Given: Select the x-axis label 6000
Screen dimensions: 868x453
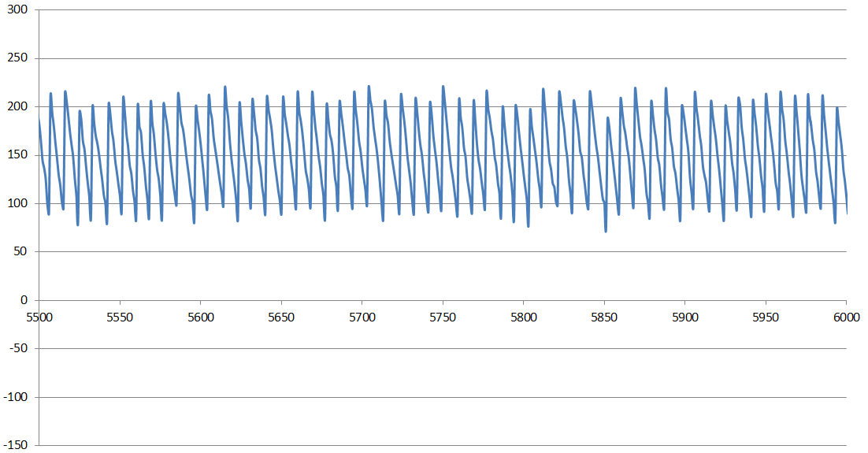Looking at the screenshot, I should tap(847, 317).
